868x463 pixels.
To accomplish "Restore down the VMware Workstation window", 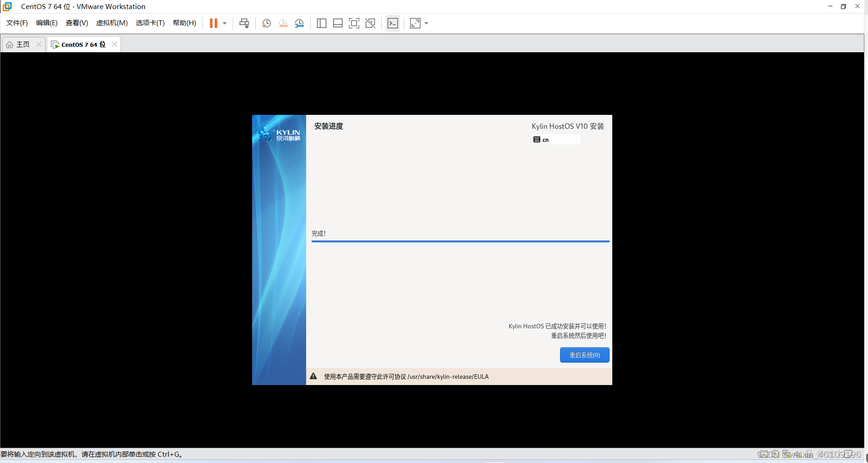I will pos(844,6).
